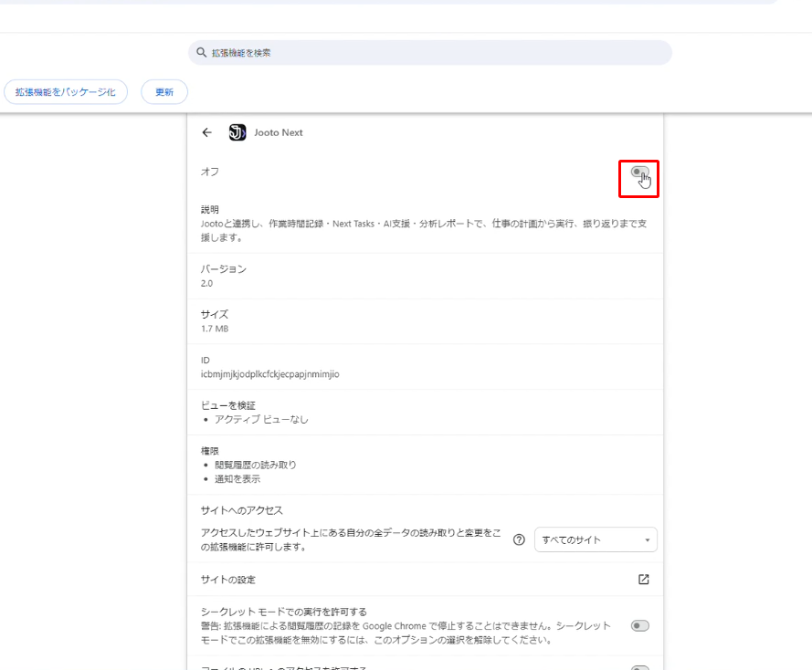812x670 pixels.
Task: Enable the Jooto Next extension toggle
Action: click(639, 173)
